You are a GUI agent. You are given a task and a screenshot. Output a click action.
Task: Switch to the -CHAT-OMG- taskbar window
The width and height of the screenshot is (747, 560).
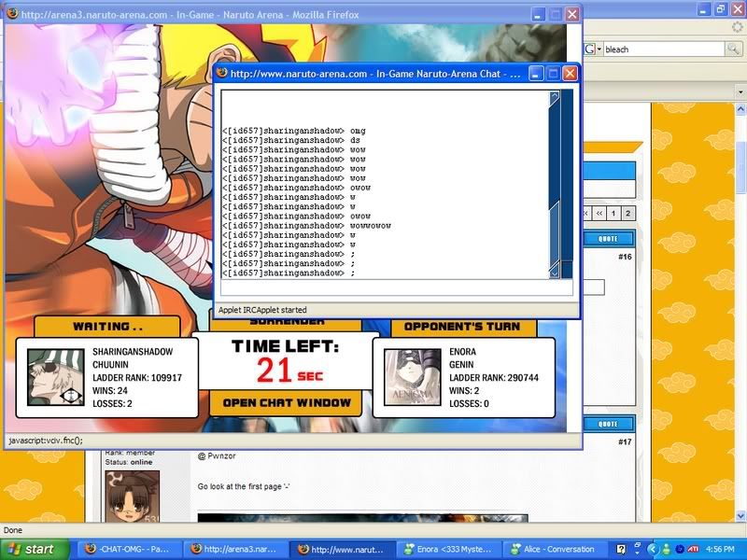click(x=129, y=549)
